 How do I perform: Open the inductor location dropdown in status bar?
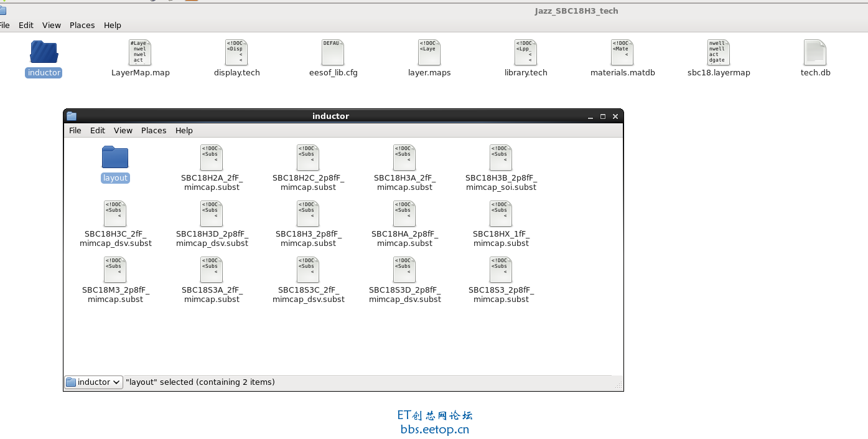pyautogui.click(x=94, y=382)
